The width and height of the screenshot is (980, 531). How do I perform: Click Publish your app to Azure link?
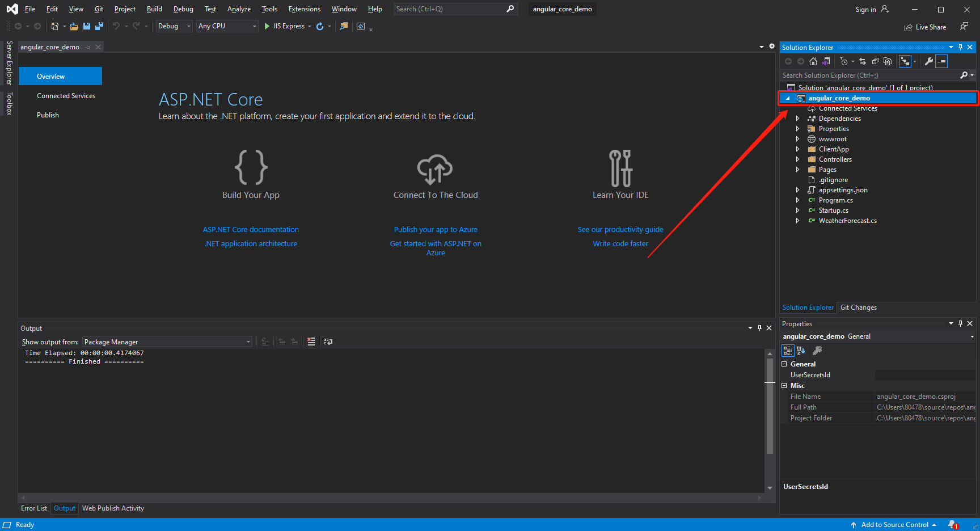[x=436, y=230]
